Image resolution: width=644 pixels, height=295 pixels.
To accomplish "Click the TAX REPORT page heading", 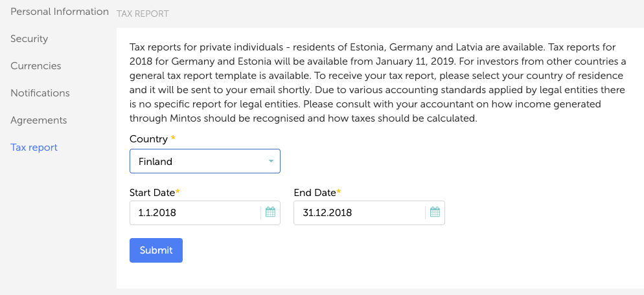I will point(143,14).
